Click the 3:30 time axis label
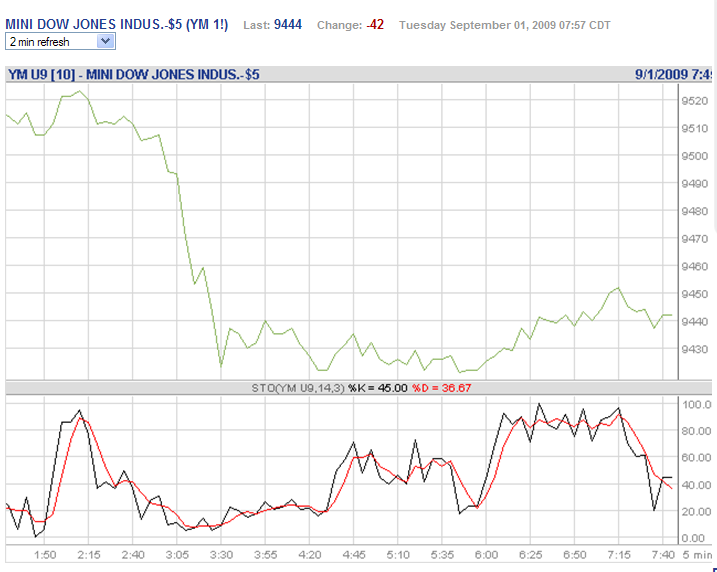Viewport: 717px width, 572px height. [221, 555]
